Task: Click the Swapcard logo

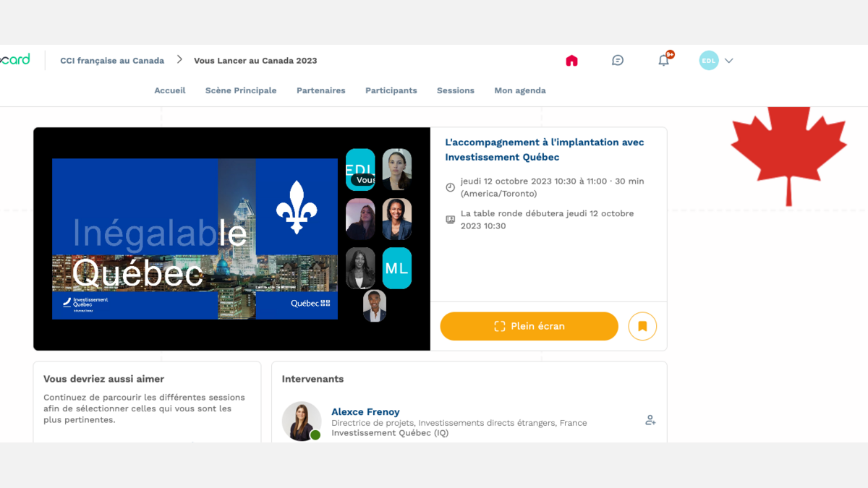Action: coord(14,60)
